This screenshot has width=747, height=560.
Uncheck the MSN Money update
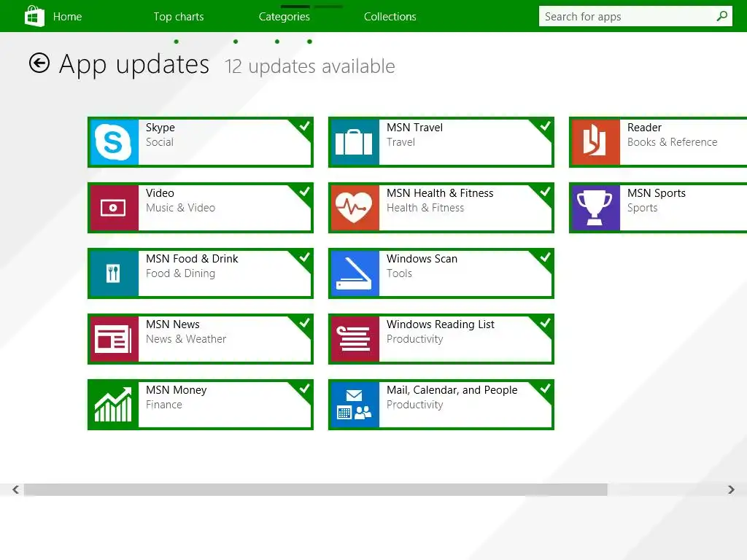pyautogui.click(x=304, y=389)
